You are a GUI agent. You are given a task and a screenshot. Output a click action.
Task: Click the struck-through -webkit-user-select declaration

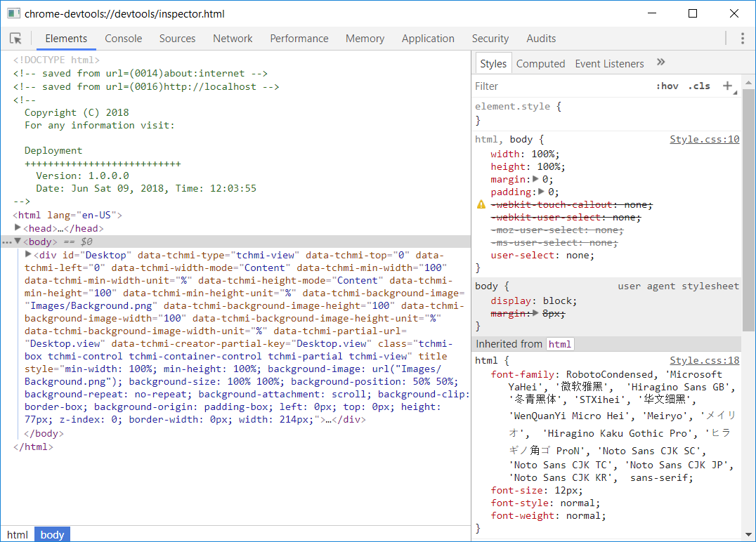coord(566,218)
